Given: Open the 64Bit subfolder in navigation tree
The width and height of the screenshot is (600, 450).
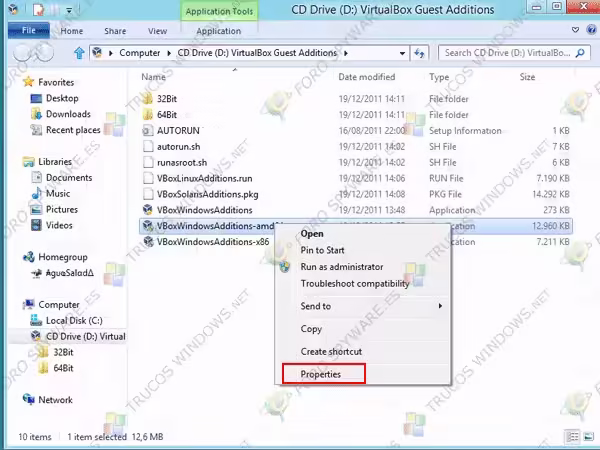Looking at the screenshot, I should click(63, 368).
